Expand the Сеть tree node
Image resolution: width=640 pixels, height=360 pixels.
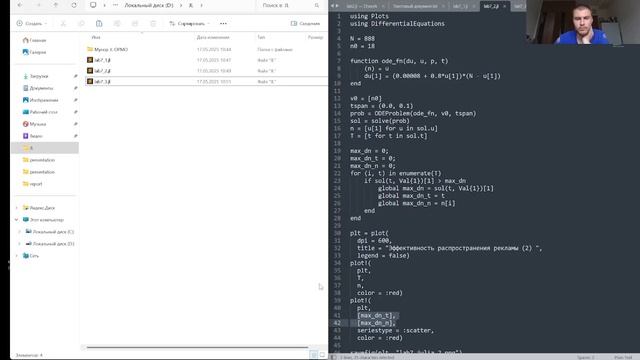[17, 256]
